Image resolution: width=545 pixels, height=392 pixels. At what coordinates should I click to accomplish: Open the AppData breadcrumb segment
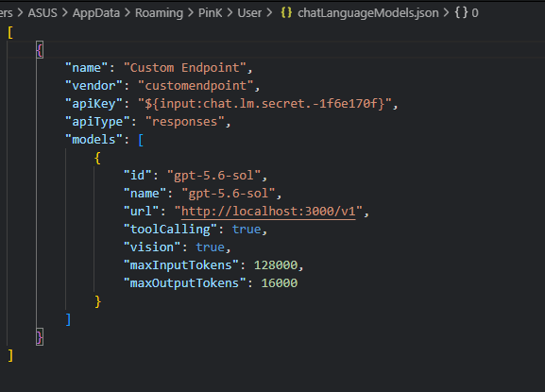96,13
